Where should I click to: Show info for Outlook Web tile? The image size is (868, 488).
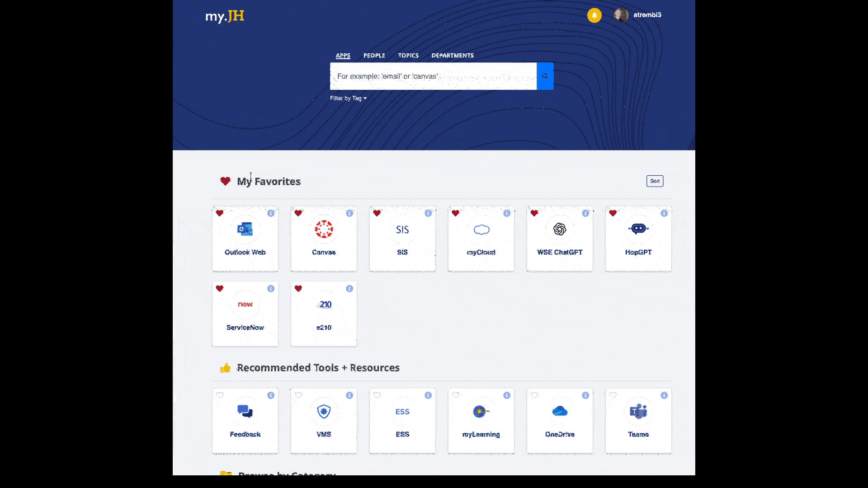click(x=271, y=213)
